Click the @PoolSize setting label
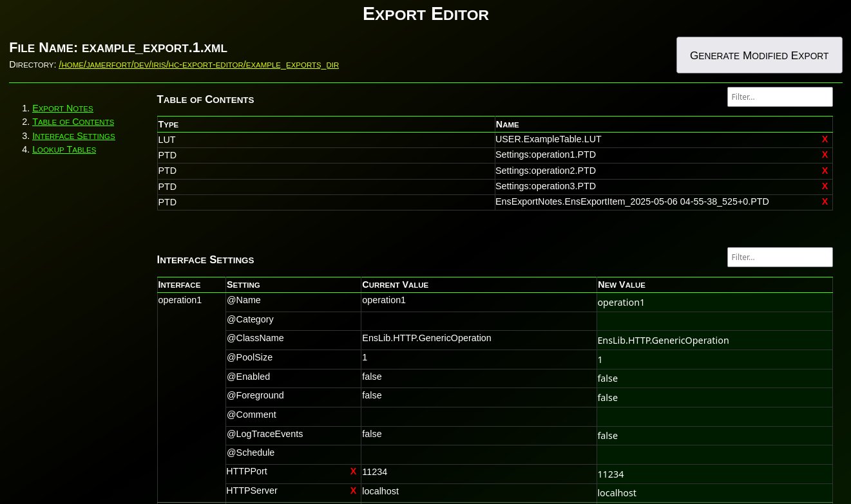This screenshot has height=504, width=851. [x=249, y=357]
